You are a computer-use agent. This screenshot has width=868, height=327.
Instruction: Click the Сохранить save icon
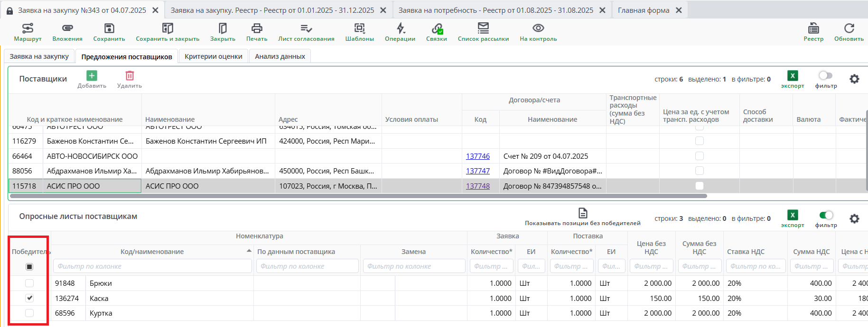[x=109, y=29]
